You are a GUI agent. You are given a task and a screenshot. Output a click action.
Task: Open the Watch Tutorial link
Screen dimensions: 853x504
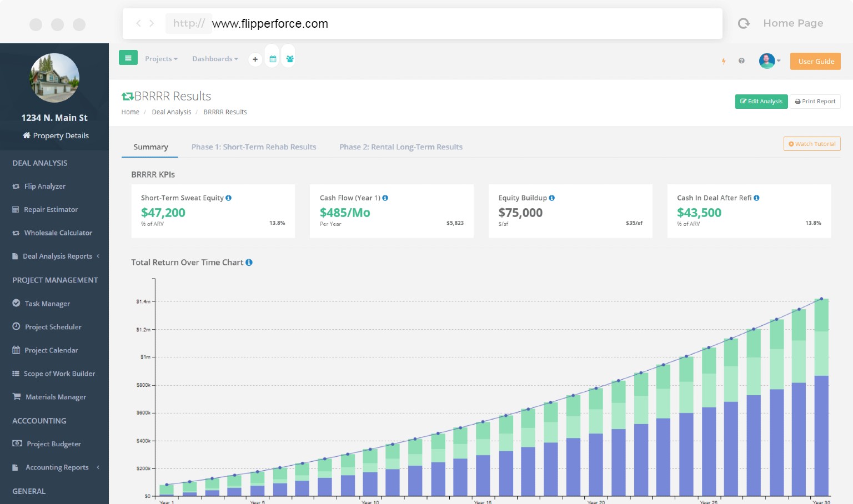812,144
